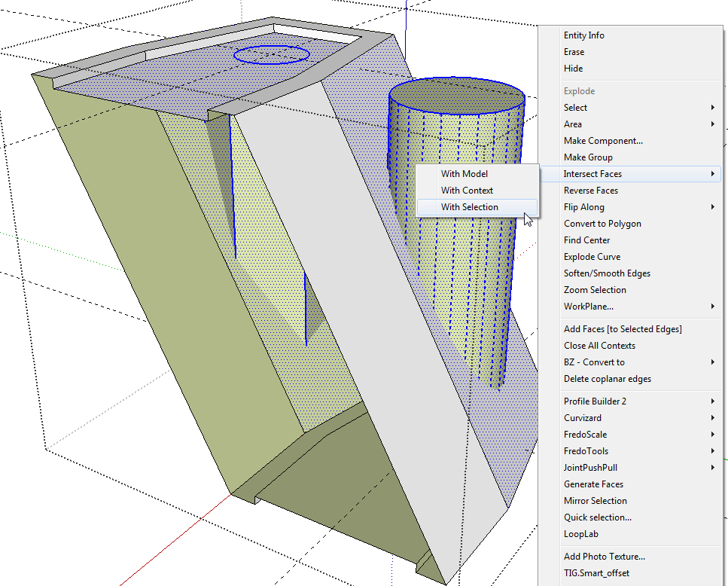This screenshot has width=728, height=586.
Task: Choose Make Component... option
Action: point(603,141)
